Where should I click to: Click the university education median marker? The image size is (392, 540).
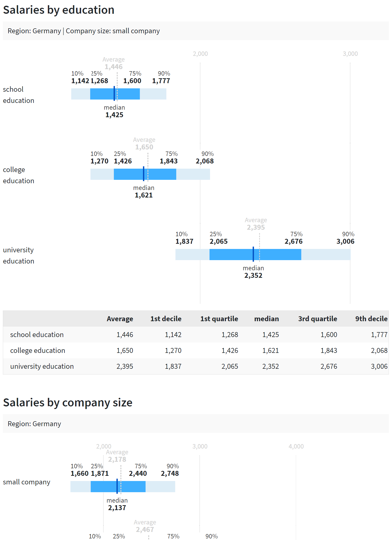[x=253, y=254]
